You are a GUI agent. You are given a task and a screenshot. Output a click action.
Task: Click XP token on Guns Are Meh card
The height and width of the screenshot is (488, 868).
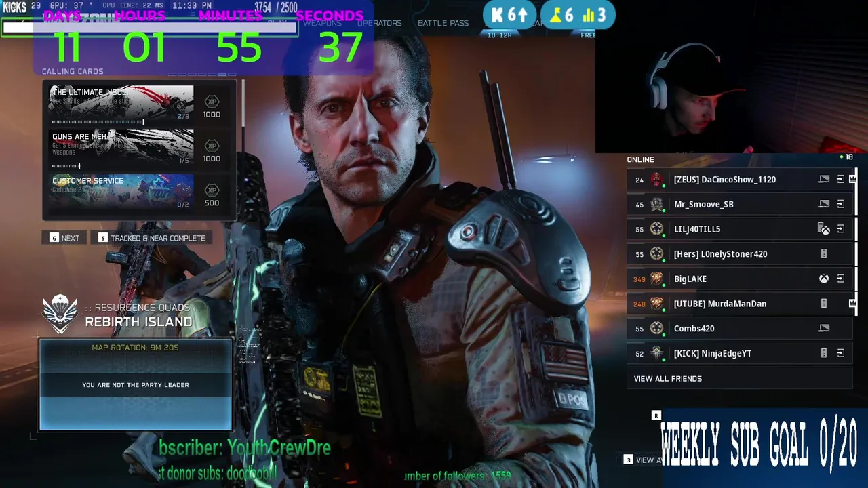click(212, 146)
